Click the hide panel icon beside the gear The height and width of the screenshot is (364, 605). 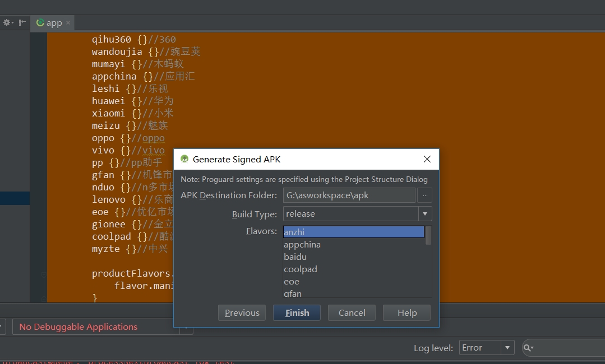tap(22, 23)
